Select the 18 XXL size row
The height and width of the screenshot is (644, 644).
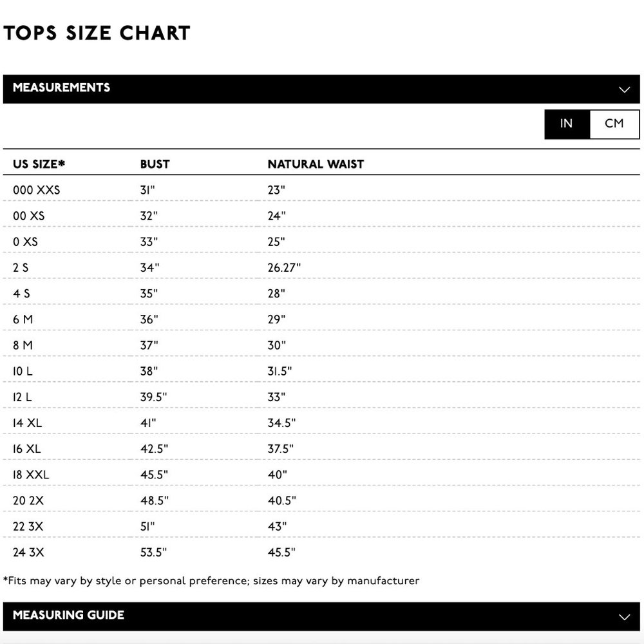click(321, 473)
